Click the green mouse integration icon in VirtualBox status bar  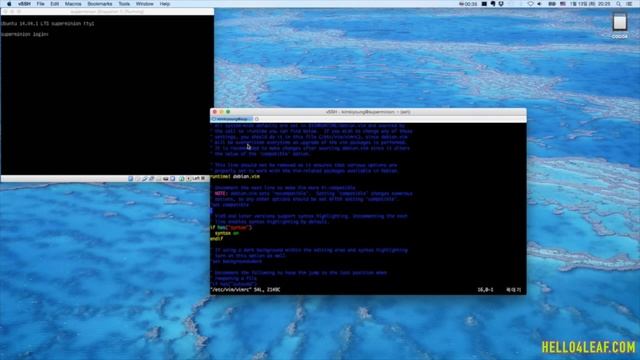[182, 179]
